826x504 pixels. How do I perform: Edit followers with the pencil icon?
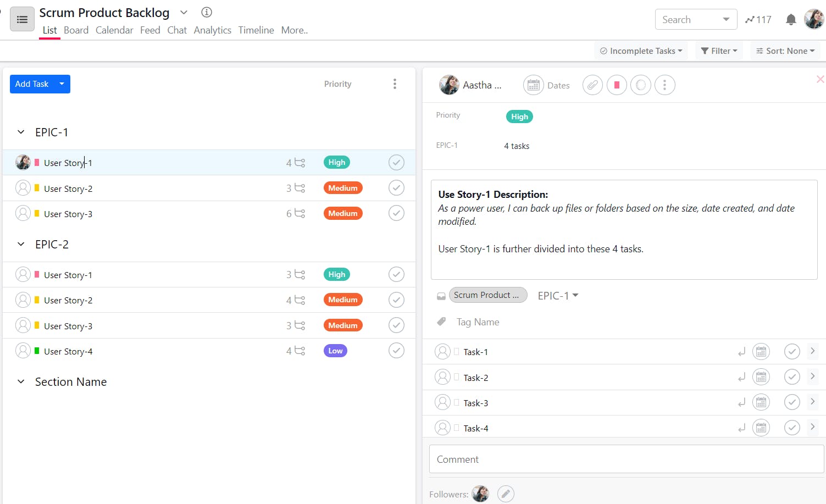(506, 494)
